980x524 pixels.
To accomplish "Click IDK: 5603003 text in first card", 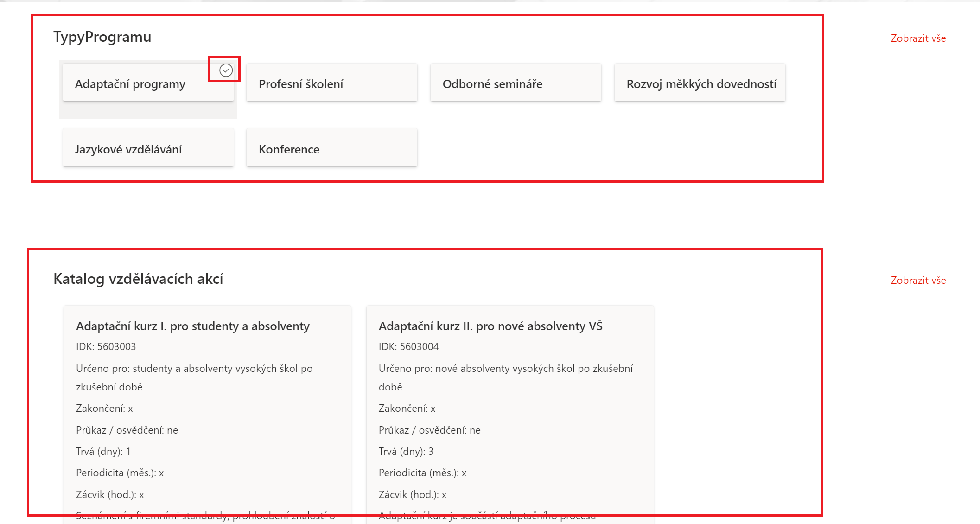I will (106, 347).
